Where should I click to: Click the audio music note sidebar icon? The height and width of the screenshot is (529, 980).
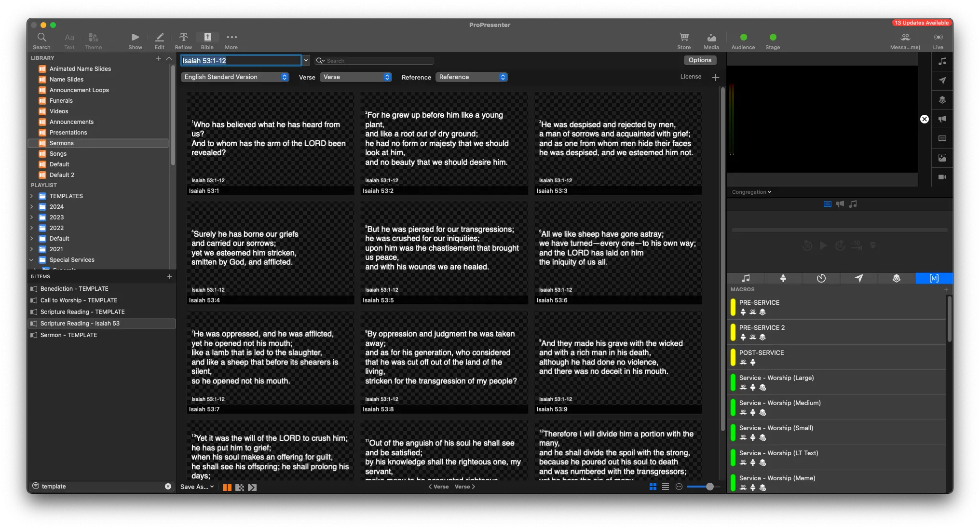point(942,61)
